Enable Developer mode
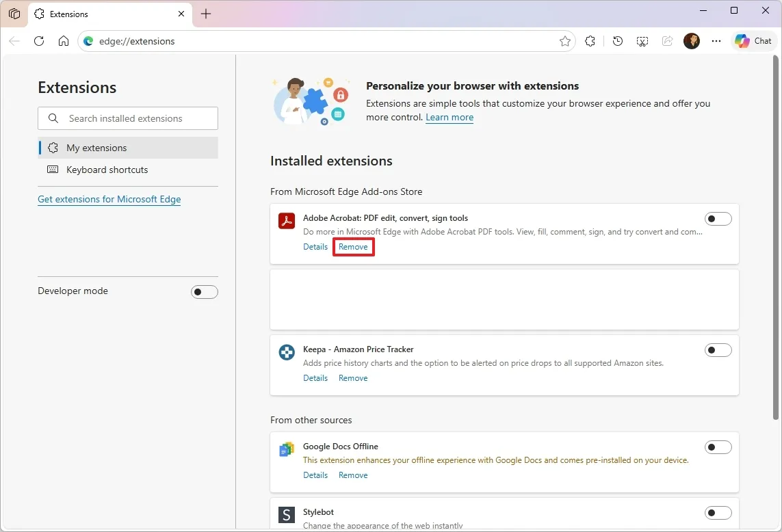This screenshot has height=532, width=782. tap(205, 291)
